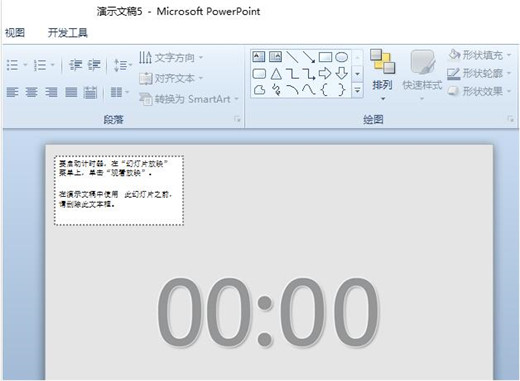The width and height of the screenshot is (520, 381).
Task: Select the oval shape
Action: [x=341, y=57]
